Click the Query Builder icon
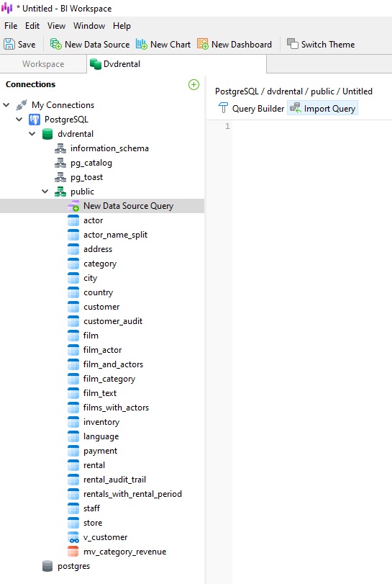Viewport: 392px width, 584px height. coord(223,109)
